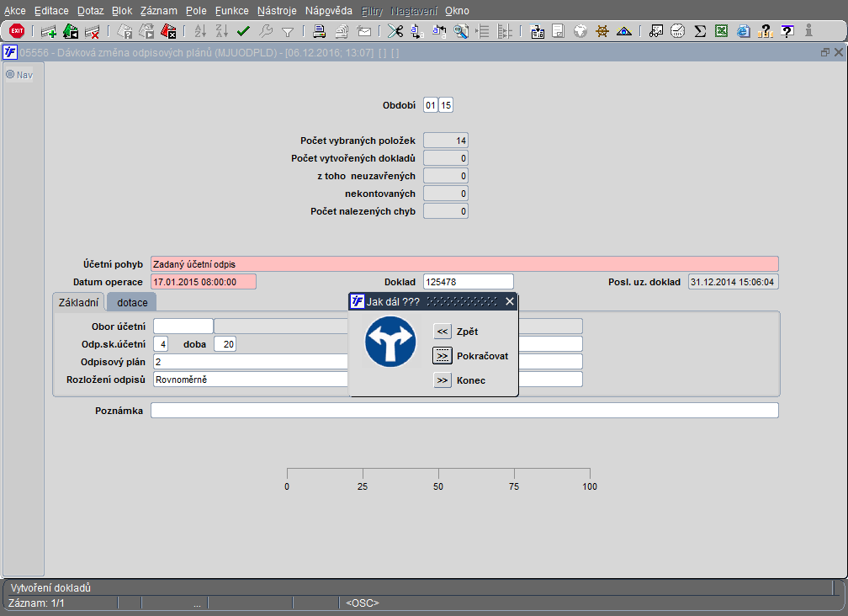
Task: Open the Okno menu
Action: click(457, 11)
